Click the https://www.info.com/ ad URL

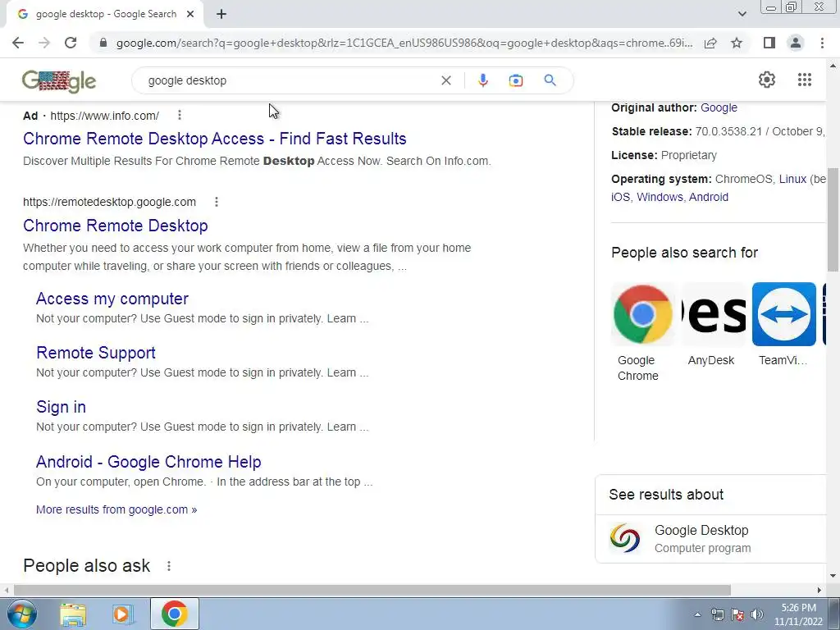(x=104, y=115)
